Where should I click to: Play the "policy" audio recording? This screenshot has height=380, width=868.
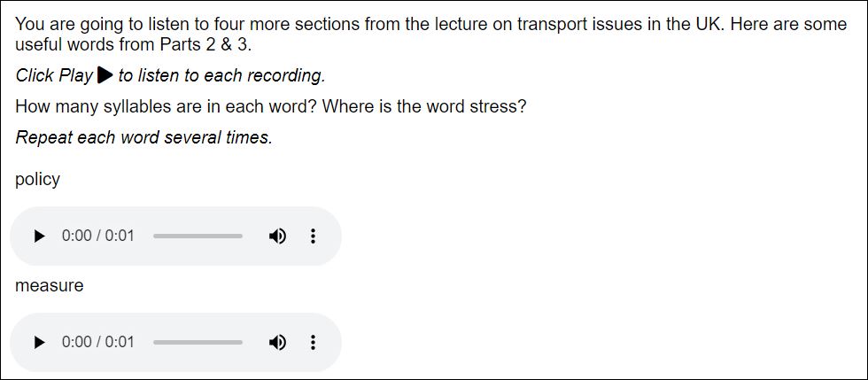pos(39,237)
